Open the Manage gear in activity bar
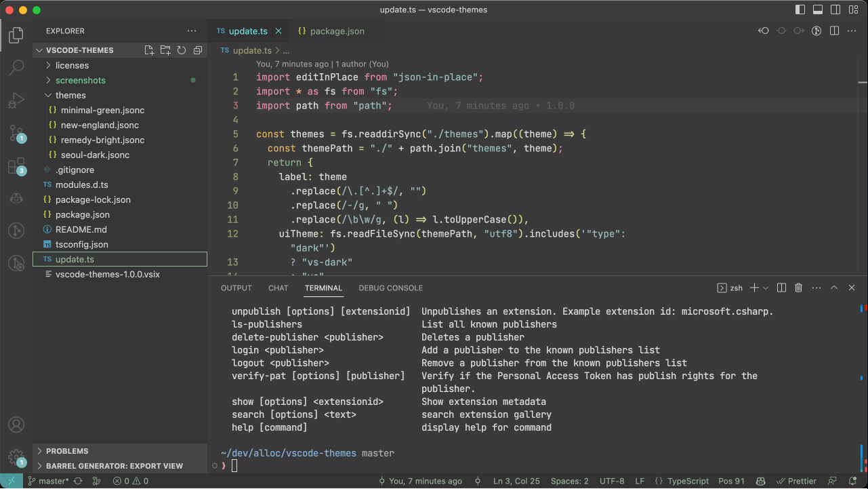Screen dimensions: 868x489 coord(16,458)
